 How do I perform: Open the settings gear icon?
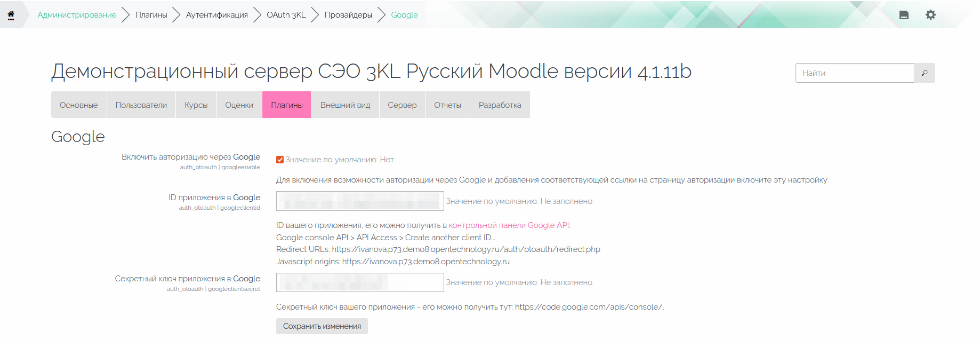coord(930,15)
